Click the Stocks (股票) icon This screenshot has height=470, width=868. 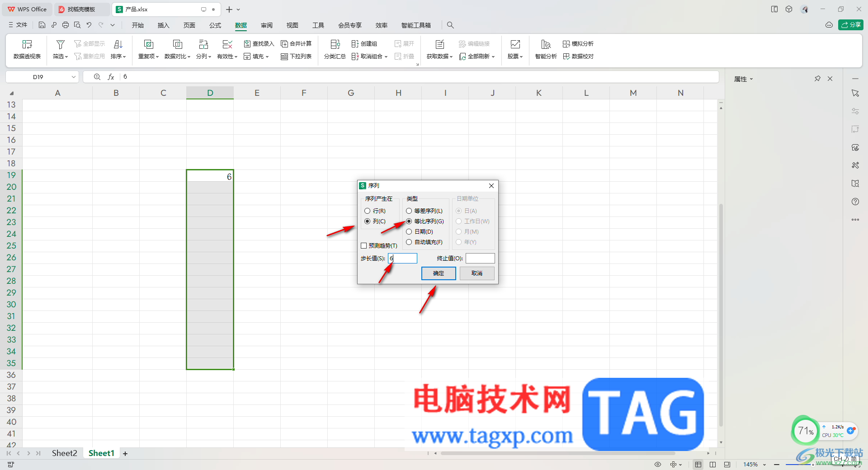[x=515, y=44]
